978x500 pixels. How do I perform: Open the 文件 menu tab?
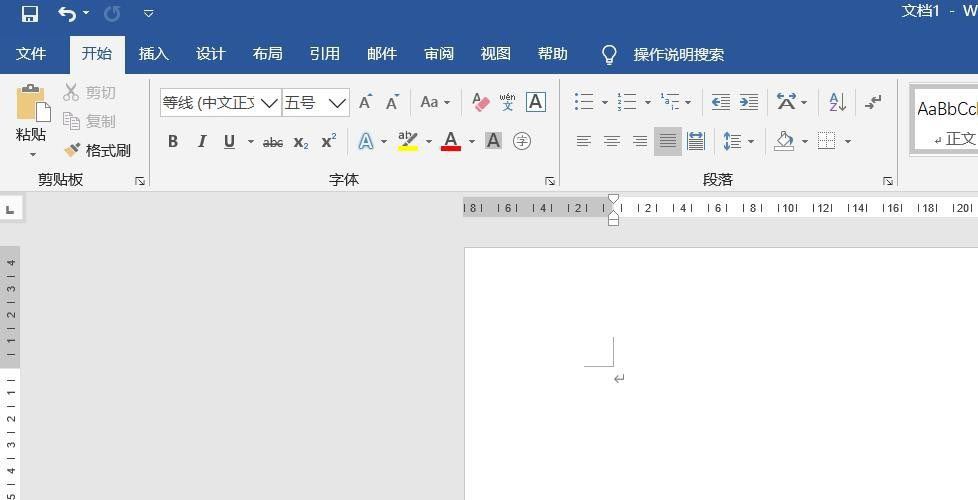pos(31,54)
